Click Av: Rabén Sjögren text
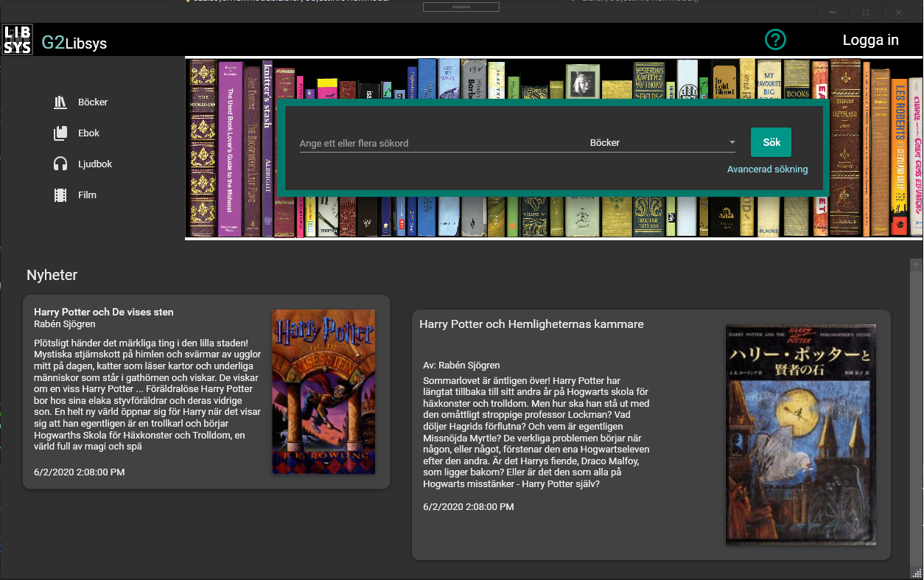This screenshot has height=580, width=924. (461, 365)
